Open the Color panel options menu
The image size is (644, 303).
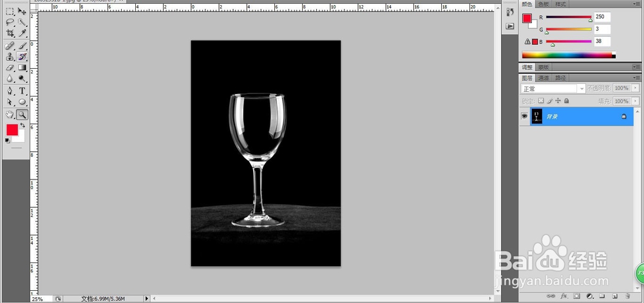coord(636,4)
